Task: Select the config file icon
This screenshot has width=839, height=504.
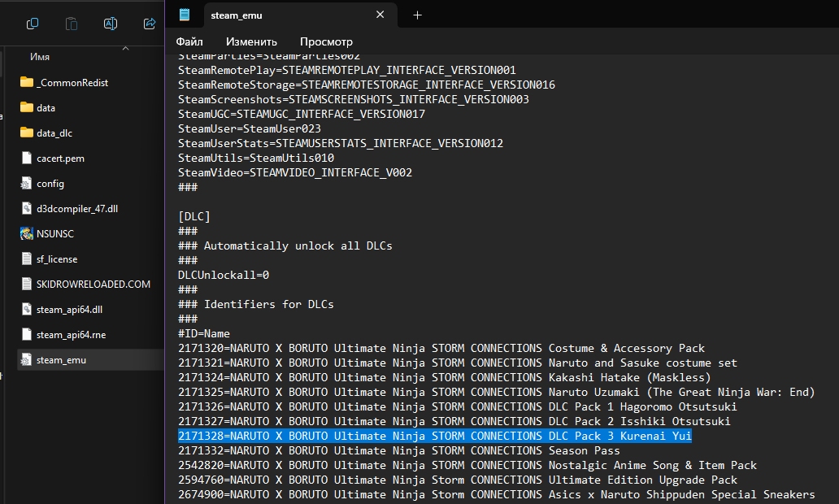Action: (26, 184)
